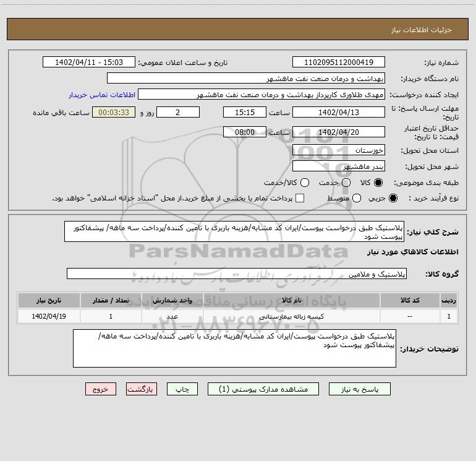Click the validity time field 08:00
The width and height of the screenshot is (476, 461).
click(245, 132)
